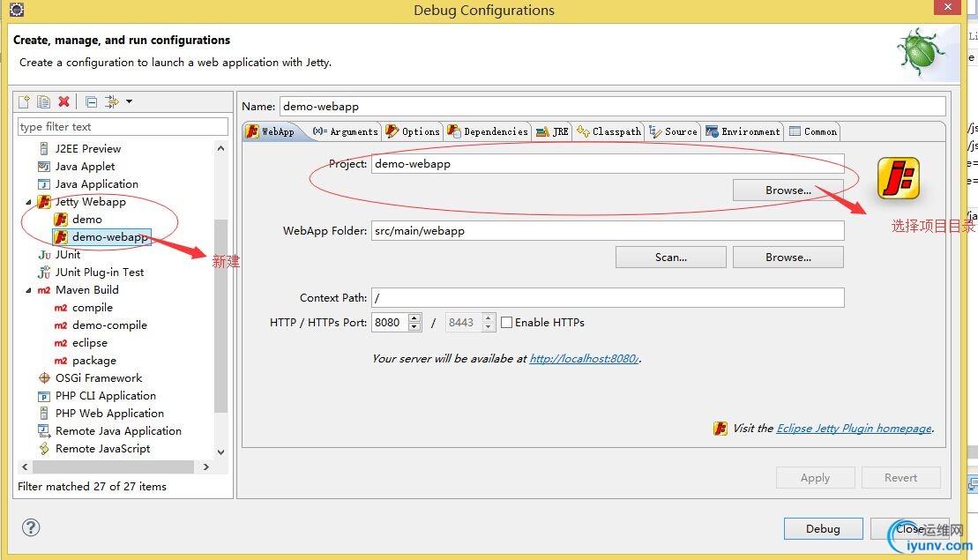This screenshot has height=560, width=978.
Task: Click the tree horizontal scrollbar right arrow
Action: [205, 467]
